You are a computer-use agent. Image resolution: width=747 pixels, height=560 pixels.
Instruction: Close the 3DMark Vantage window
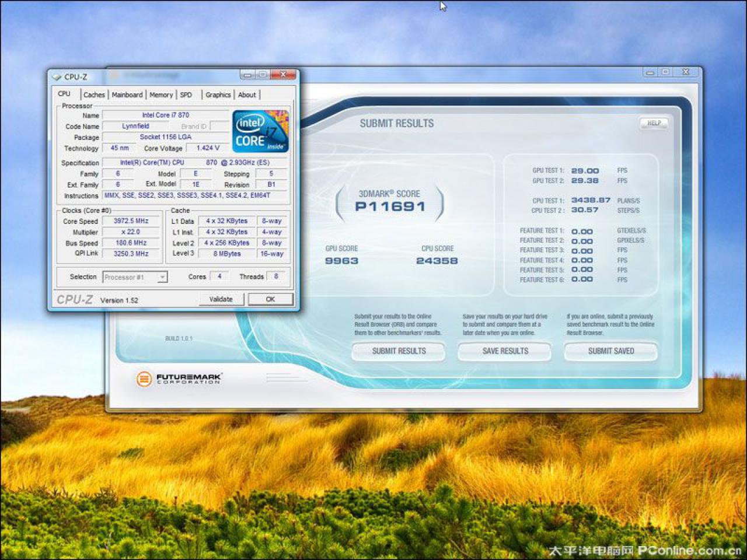tap(686, 72)
